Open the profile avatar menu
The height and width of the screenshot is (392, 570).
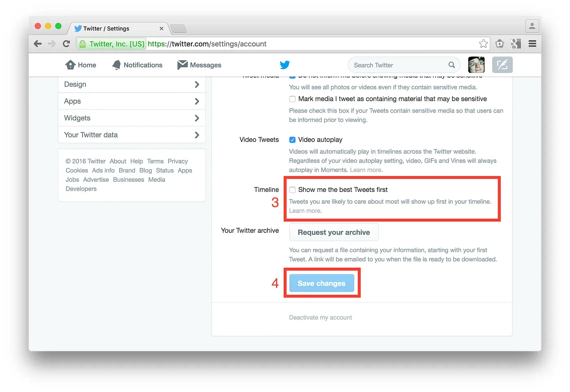click(476, 65)
